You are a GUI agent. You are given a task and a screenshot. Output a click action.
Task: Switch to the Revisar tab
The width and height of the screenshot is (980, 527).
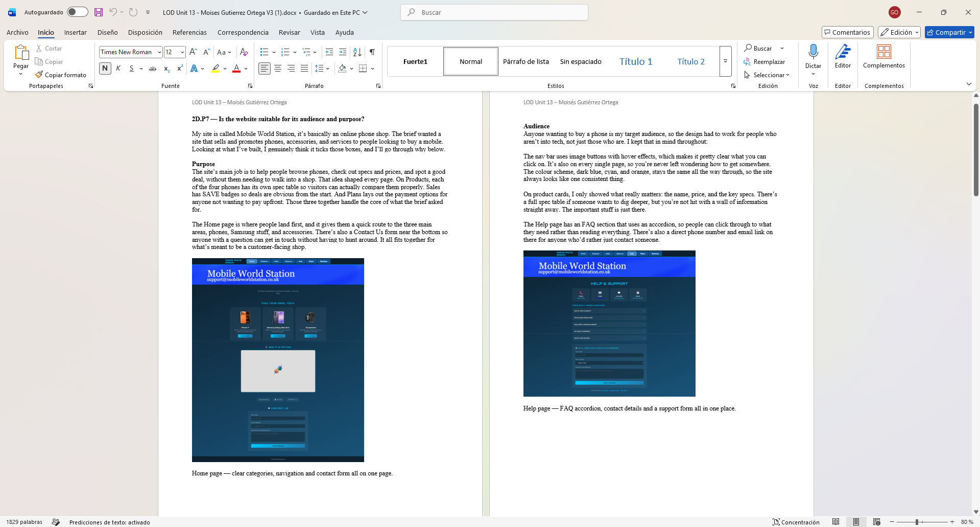pos(289,32)
